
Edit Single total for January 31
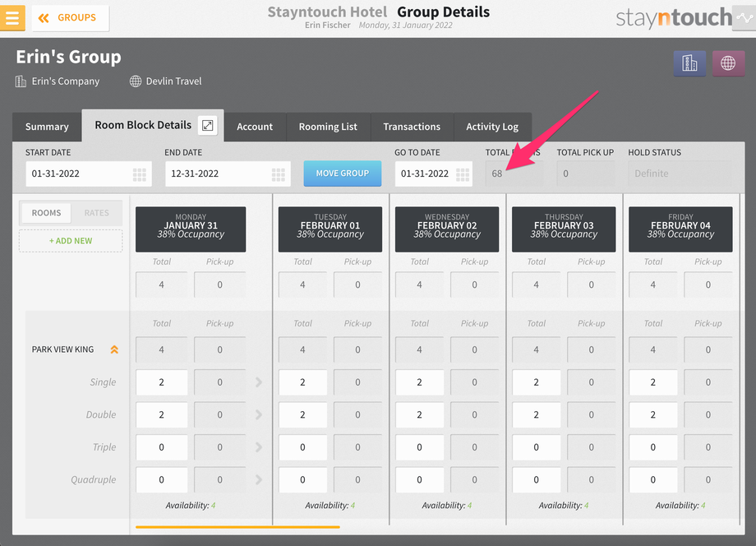(x=162, y=382)
